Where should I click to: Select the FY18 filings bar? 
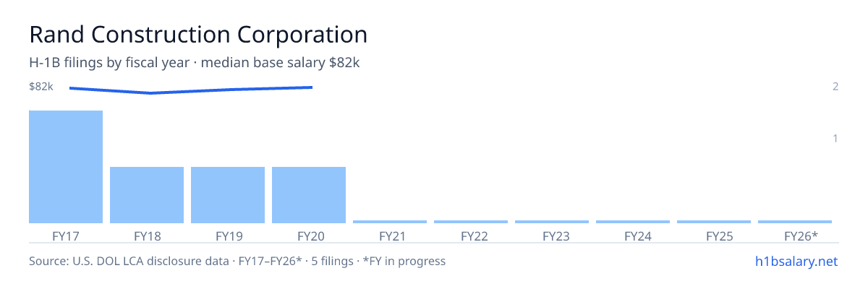(x=147, y=195)
